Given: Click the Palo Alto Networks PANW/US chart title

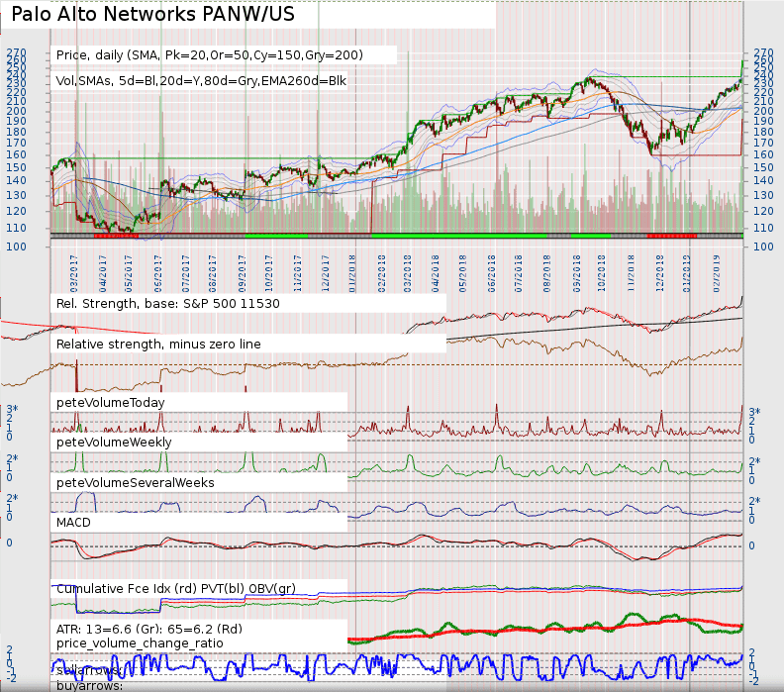Looking at the screenshot, I should pos(152,14).
